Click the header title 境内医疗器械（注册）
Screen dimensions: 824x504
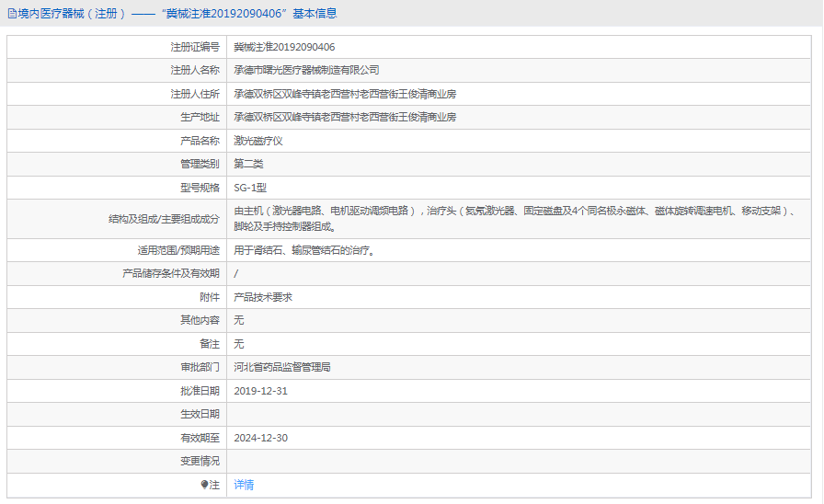tap(68, 14)
